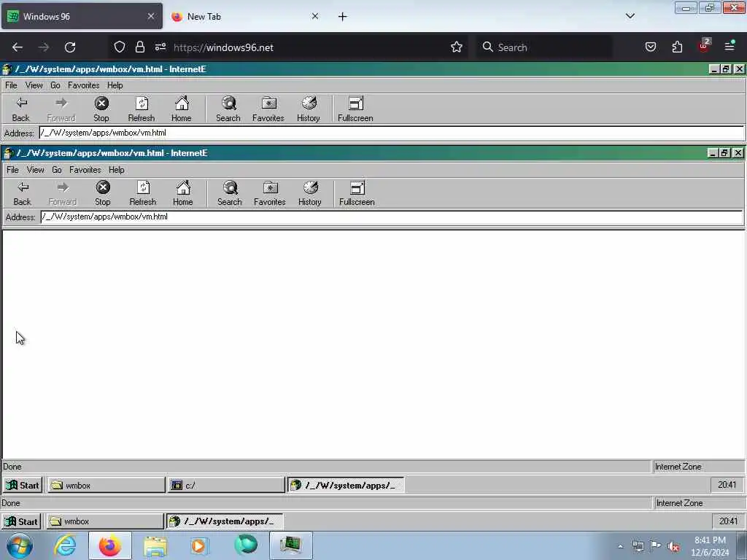Click the inner InternetE Address field
The height and width of the screenshot is (560, 747).
pyautogui.click(x=392, y=217)
